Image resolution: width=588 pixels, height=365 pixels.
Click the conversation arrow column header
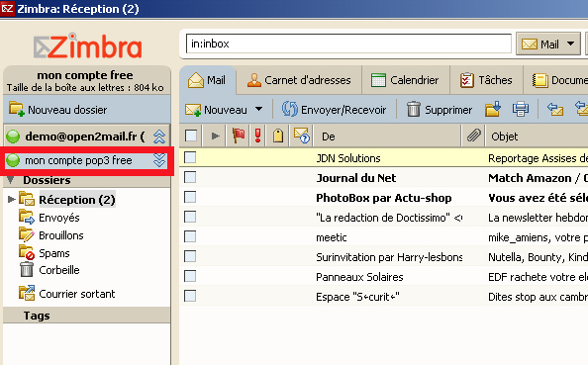pyautogui.click(x=215, y=136)
